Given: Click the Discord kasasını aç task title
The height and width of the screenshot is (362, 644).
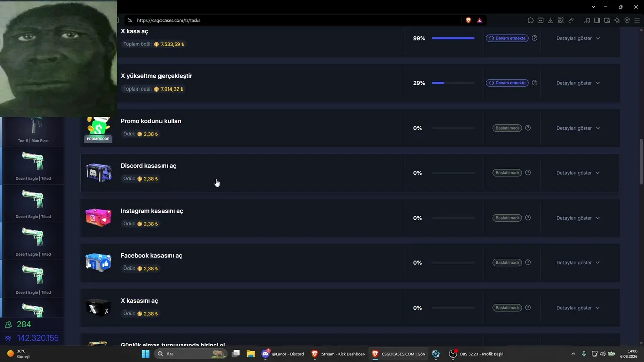Looking at the screenshot, I should pos(148,166).
